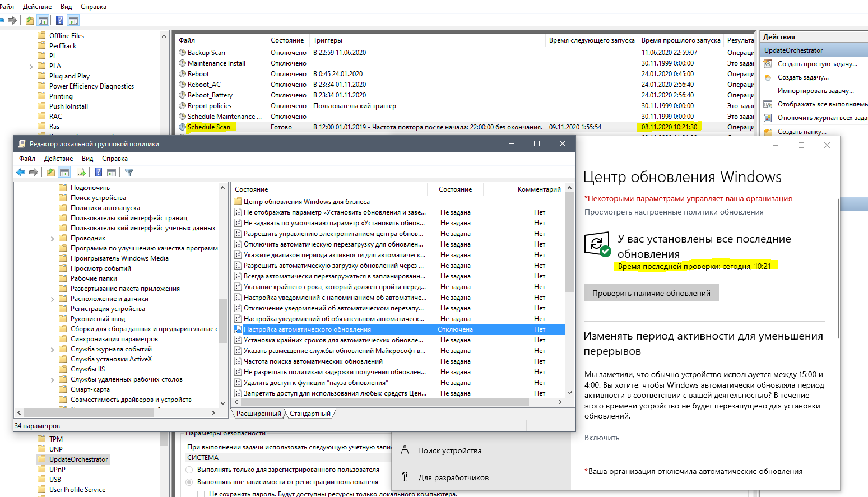The height and width of the screenshot is (497, 868).
Task: Click policy tree horizontal scroll right arrow
Action: [x=213, y=413]
